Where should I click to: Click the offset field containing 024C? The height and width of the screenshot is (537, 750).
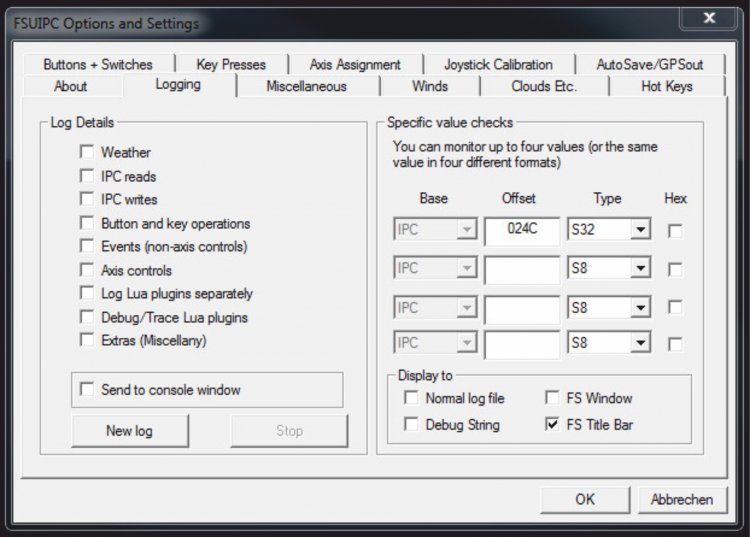(522, 230)
